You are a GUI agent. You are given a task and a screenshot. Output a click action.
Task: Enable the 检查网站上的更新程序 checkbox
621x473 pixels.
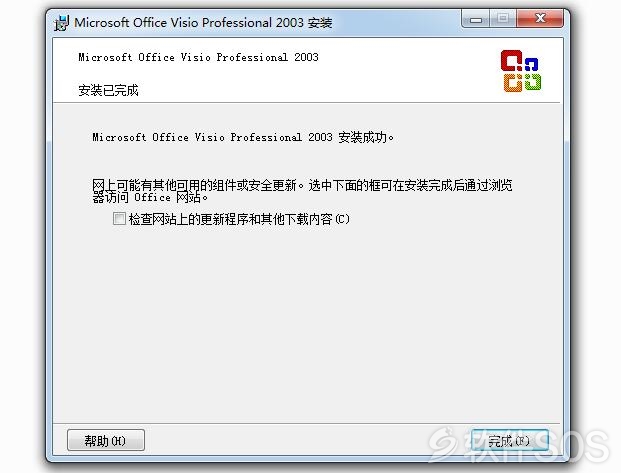[x=119, y=218]
